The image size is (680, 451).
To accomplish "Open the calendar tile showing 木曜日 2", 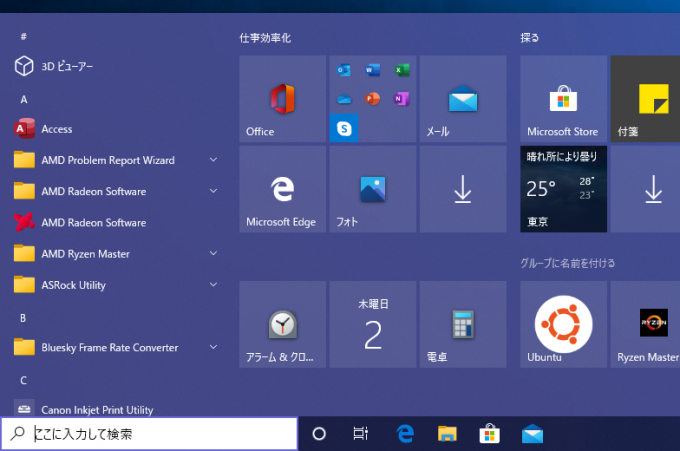I will (373, 324).
